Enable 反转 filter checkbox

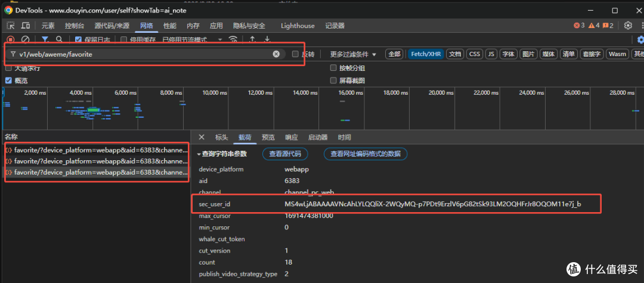click(x=295, y=54)
